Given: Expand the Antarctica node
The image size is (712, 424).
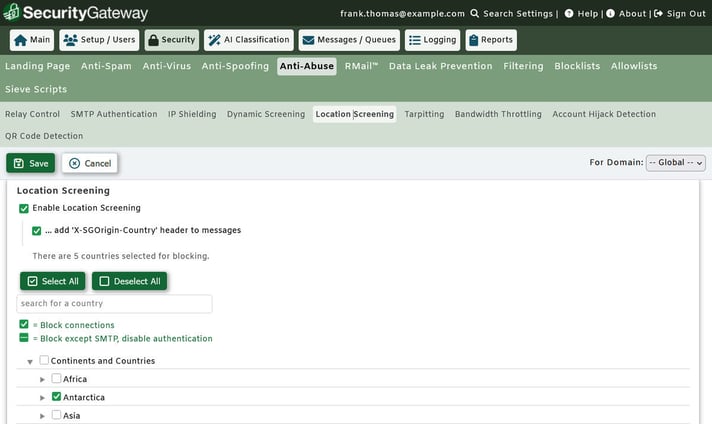Looking at the screenshot, I should click(x=42, y=398).
